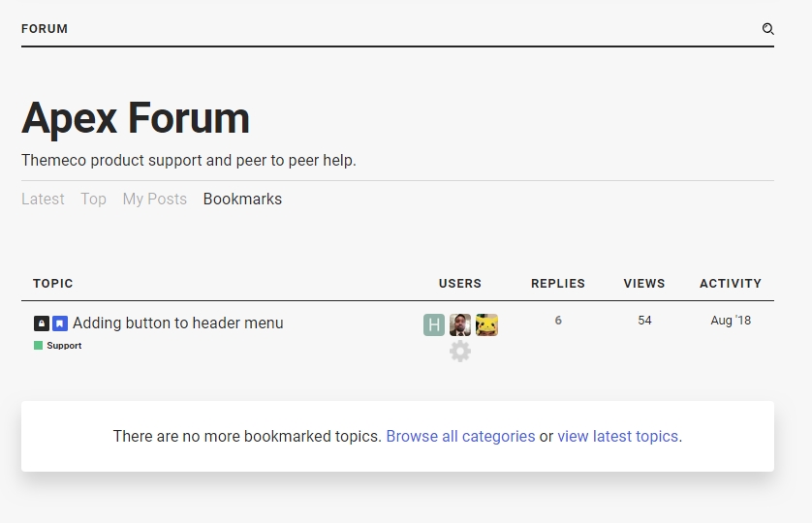Viewport: 812px width, 523px height.
Task: Sort topics by Replies column header
Action: [x=557, y=284]
